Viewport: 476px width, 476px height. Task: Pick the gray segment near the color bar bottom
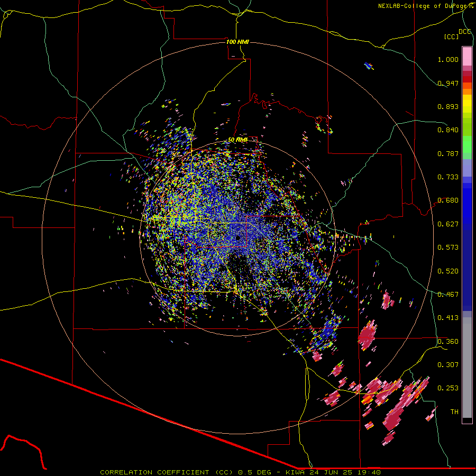pos(467,368)
